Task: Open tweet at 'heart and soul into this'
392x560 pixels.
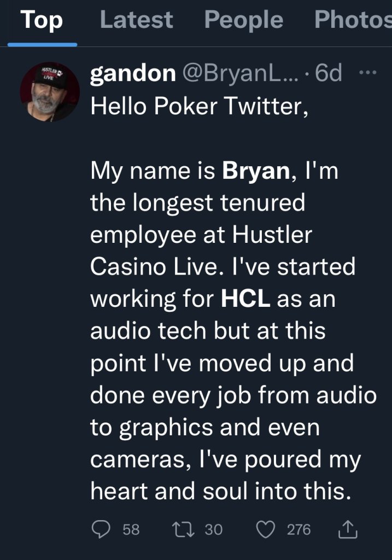Action: pyautogui.click(x=220, y=491)
